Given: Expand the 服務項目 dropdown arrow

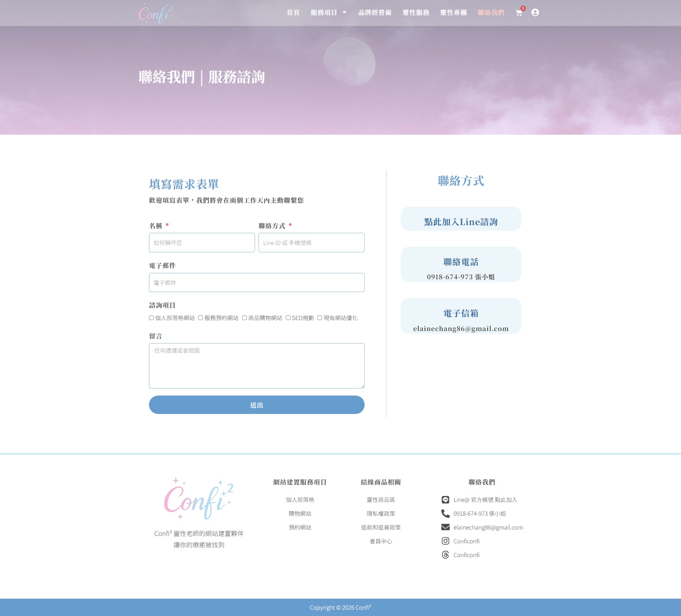Looking at the screenshot, I should tap(344, 13).
